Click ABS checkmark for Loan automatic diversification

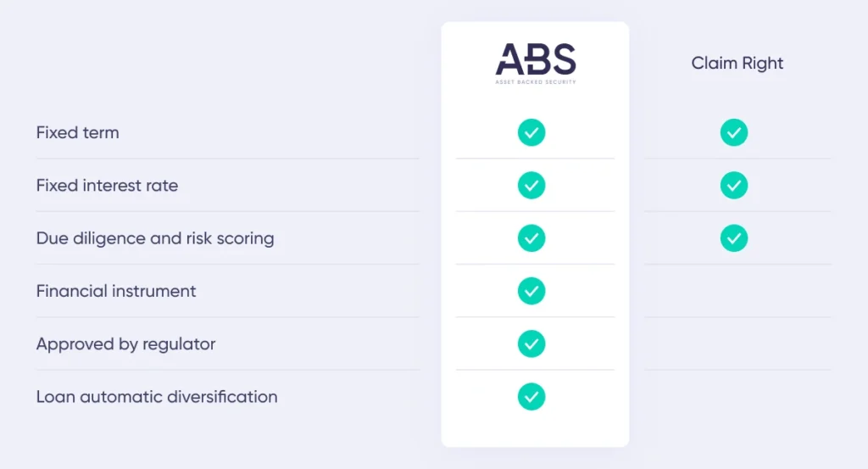pyautogui.click(x=531, y=396)
